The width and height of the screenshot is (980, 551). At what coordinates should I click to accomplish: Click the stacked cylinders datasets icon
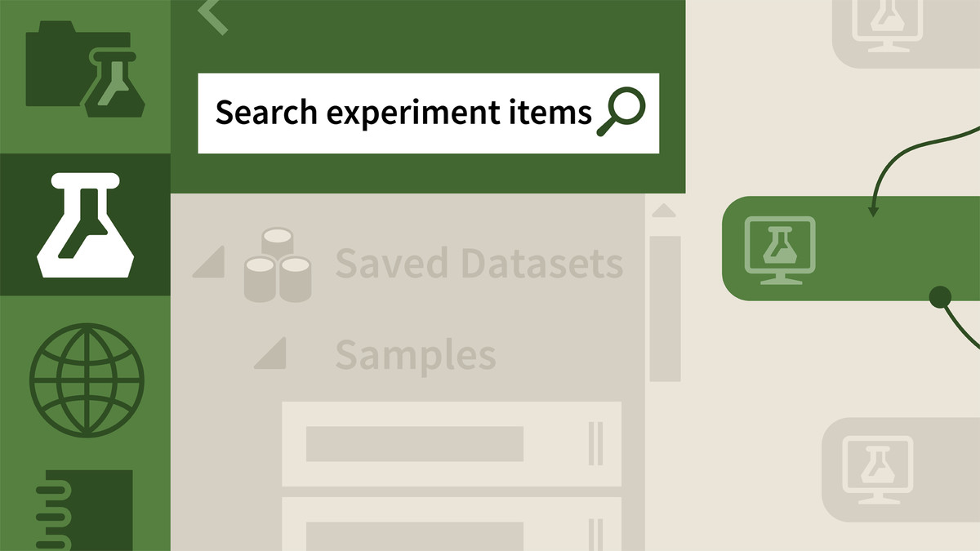point(278,264)
